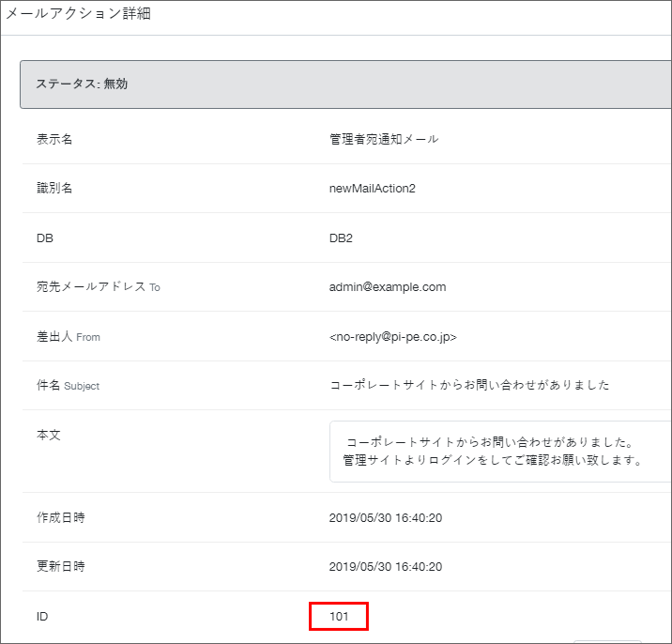Select the メールアクション詳細 page title
The width and height of the screenshot is (672, 644).
(78, 14)
